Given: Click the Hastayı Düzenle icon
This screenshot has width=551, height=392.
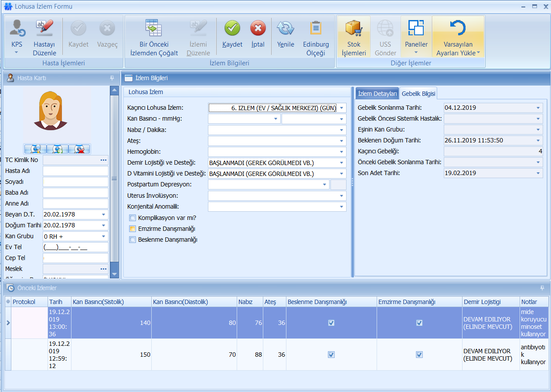Looking at the screenshot, I should (x=44, y=29).
